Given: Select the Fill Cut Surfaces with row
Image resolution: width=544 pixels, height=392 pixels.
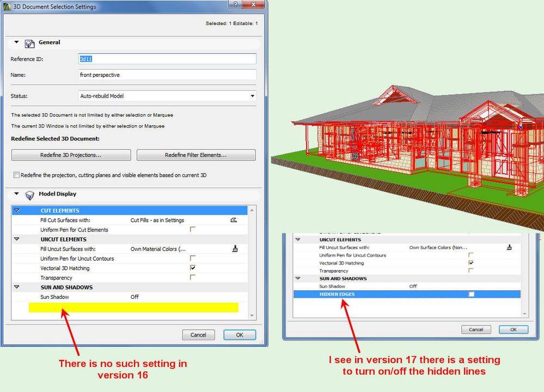Looking at the screenshot, I should [130, 220].
